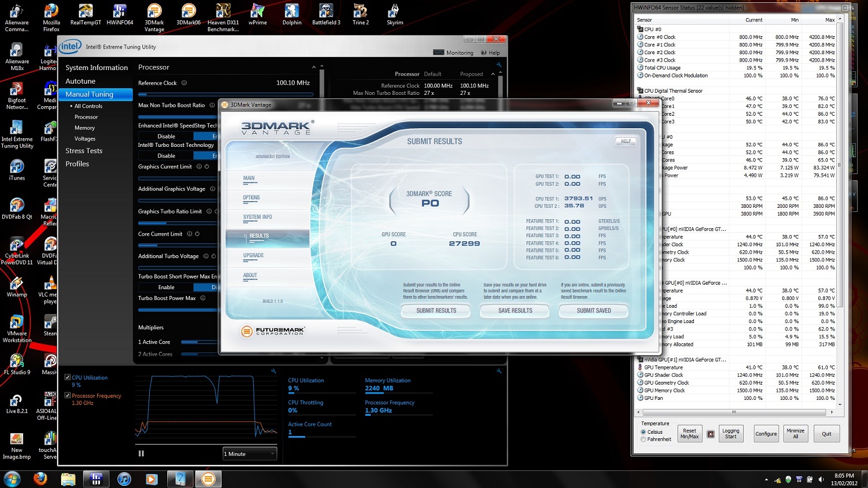The image size is (868, 488).
Task: Pause the XTU monitoring graph
Action: 141,453
